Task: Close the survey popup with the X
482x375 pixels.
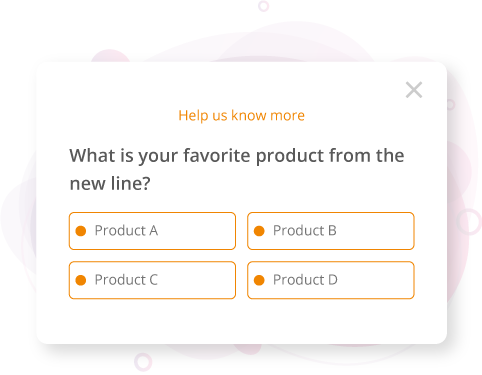Action: [x=414, y=90]
